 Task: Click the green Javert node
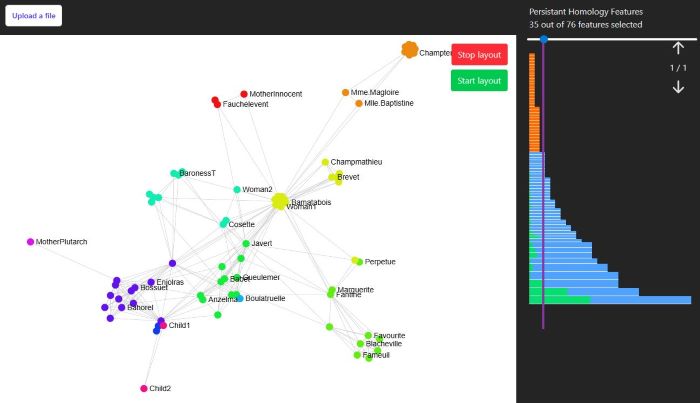coord(246,243)
